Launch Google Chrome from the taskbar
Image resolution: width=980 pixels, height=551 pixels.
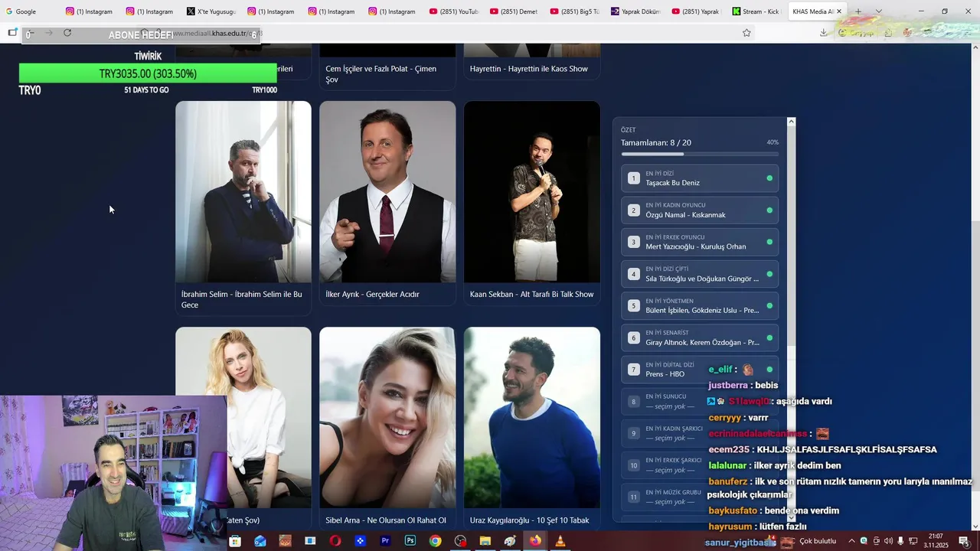pos(435,541)
